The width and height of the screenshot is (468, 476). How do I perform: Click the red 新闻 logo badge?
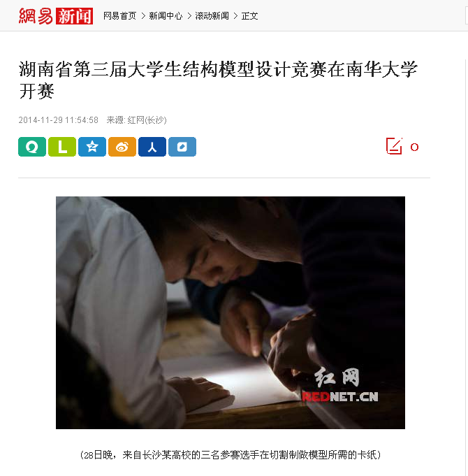click(x=74, y=16)
